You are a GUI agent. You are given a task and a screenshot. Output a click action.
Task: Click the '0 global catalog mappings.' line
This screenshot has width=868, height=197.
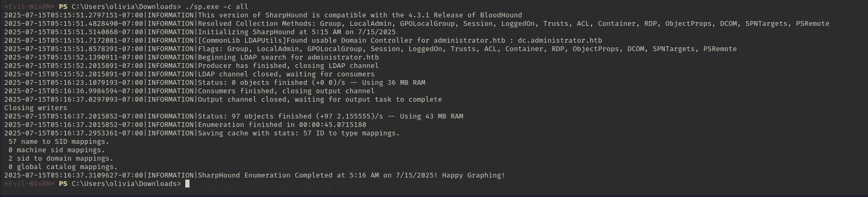[x=63, y=167]
